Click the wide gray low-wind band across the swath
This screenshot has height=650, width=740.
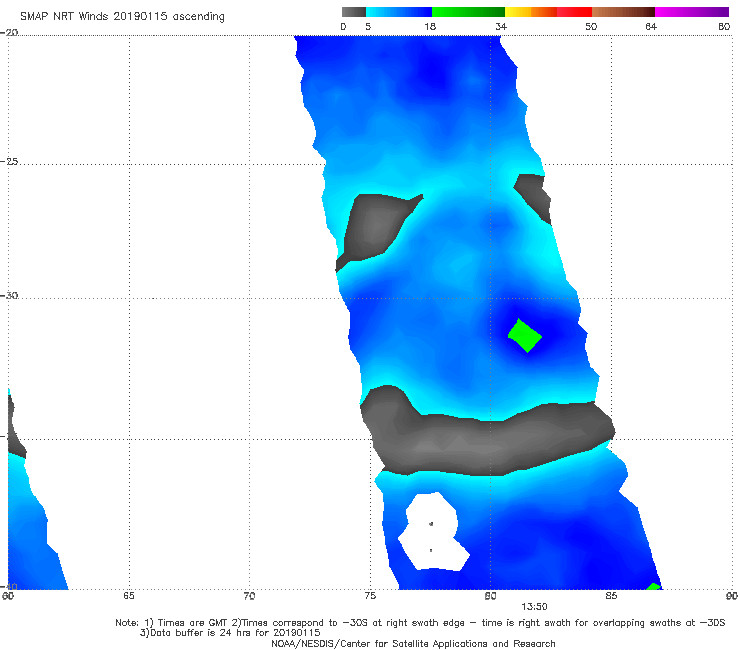(486, 432)
